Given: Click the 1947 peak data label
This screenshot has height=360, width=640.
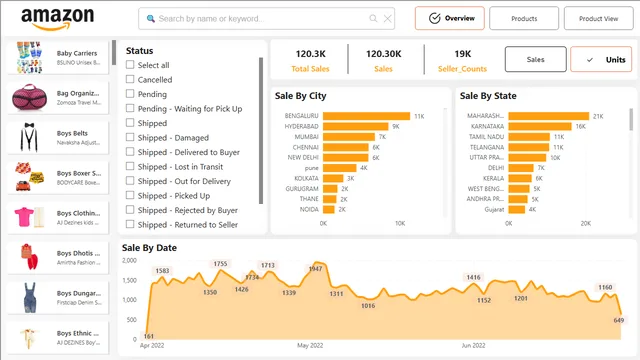Looking at the screenshot, I should [x=315, y=269].
